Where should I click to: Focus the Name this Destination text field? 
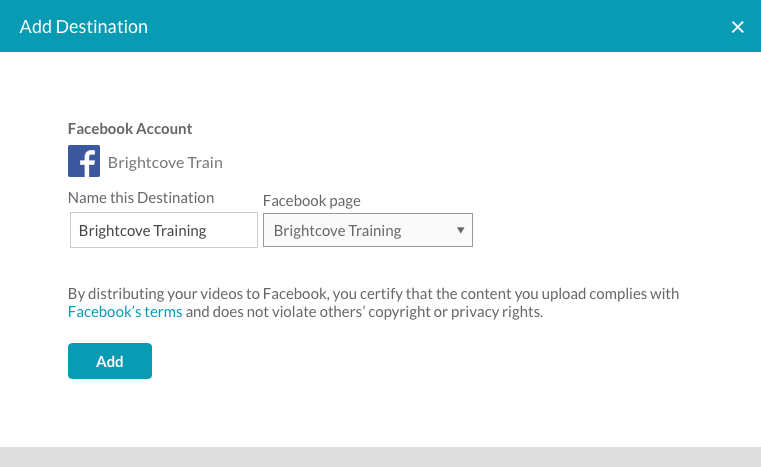[x=164, y=230]
